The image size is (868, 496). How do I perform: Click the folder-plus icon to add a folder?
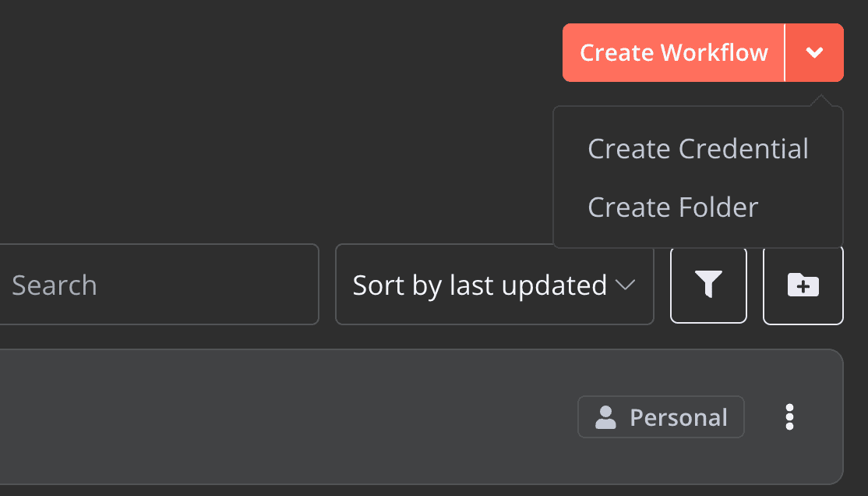803,285
